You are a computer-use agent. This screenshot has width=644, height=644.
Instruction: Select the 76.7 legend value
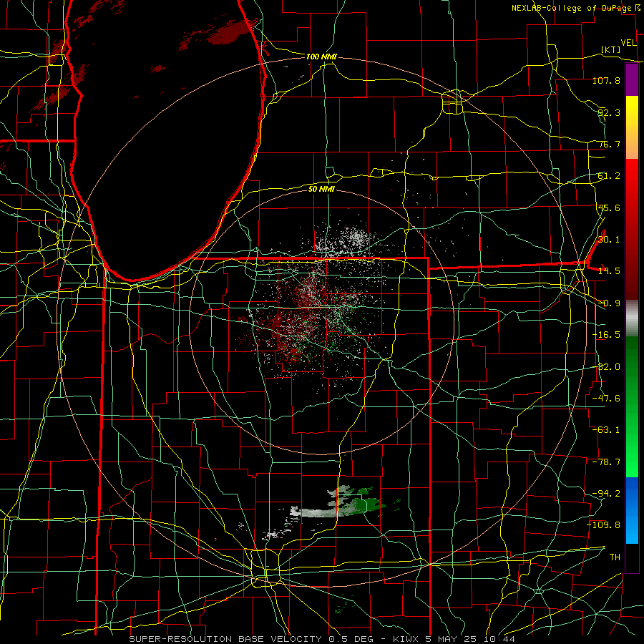609,144
